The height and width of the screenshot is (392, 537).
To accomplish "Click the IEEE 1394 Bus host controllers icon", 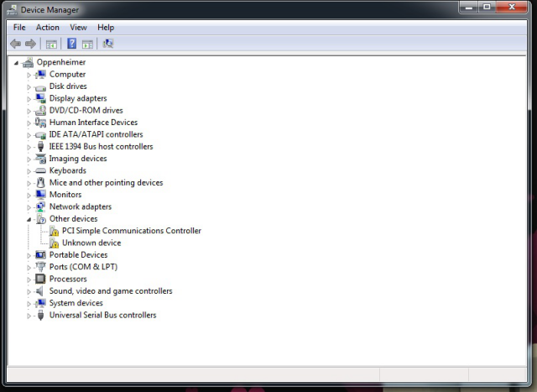I will (40, 146).
